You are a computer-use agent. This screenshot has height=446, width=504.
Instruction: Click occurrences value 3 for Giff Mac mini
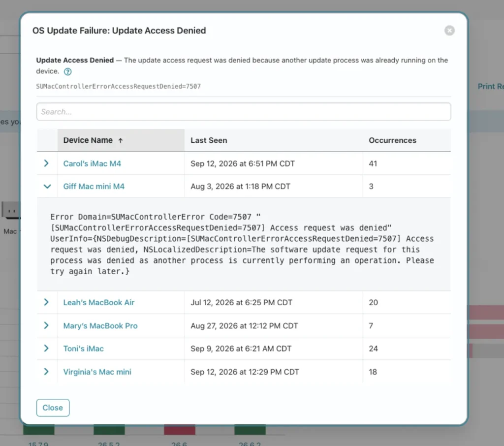pos(371,187)
